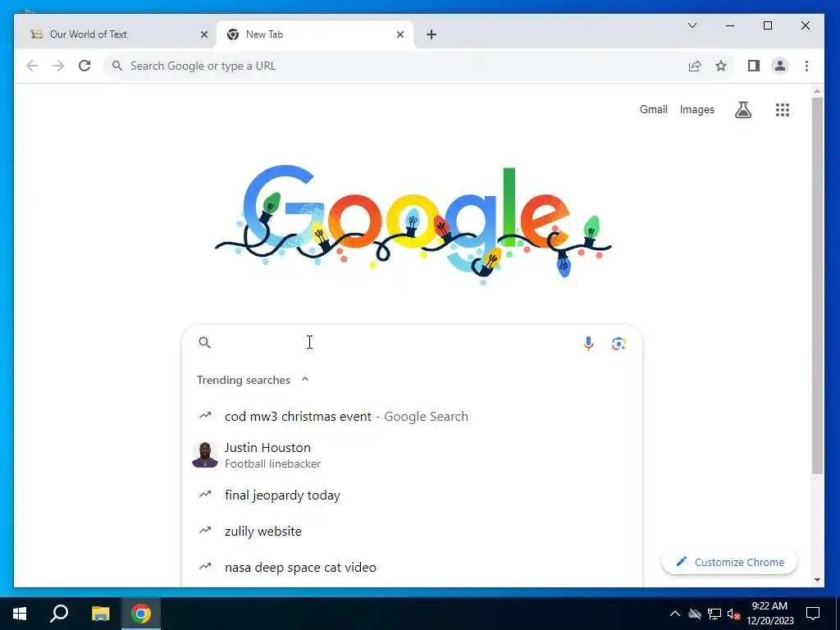Open the Windows Start menu

(x=20, y=614)
